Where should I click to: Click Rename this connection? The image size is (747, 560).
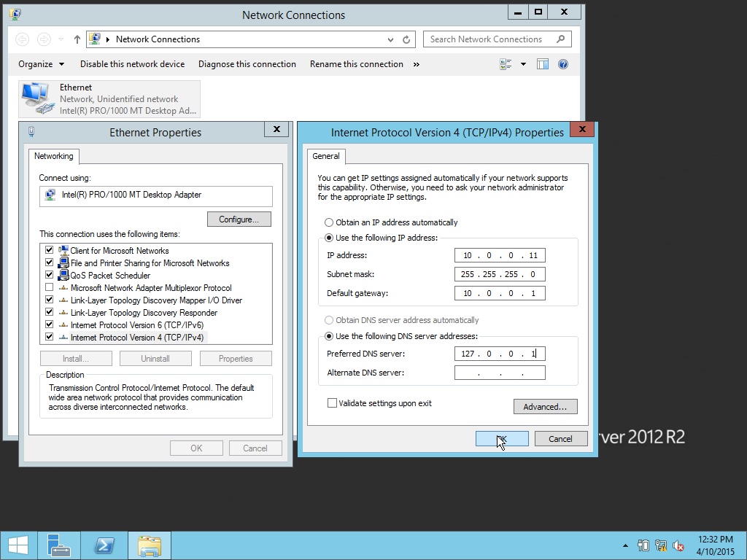pos(356,64)
